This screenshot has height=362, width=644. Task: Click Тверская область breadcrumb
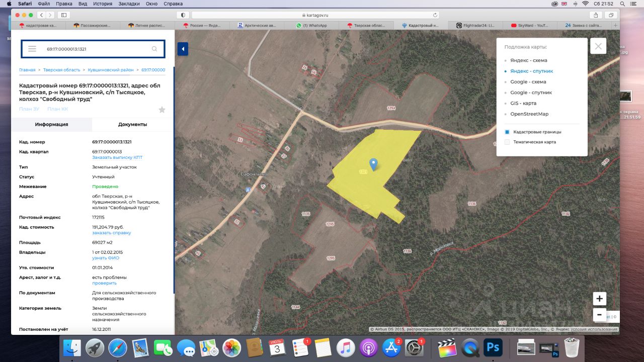point(61,70)
